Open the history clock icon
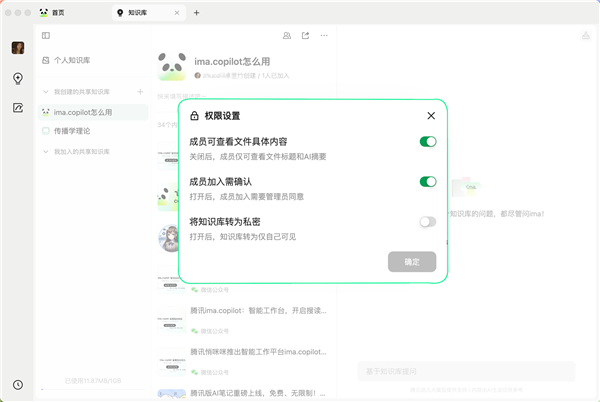 (x=18, y=385)
